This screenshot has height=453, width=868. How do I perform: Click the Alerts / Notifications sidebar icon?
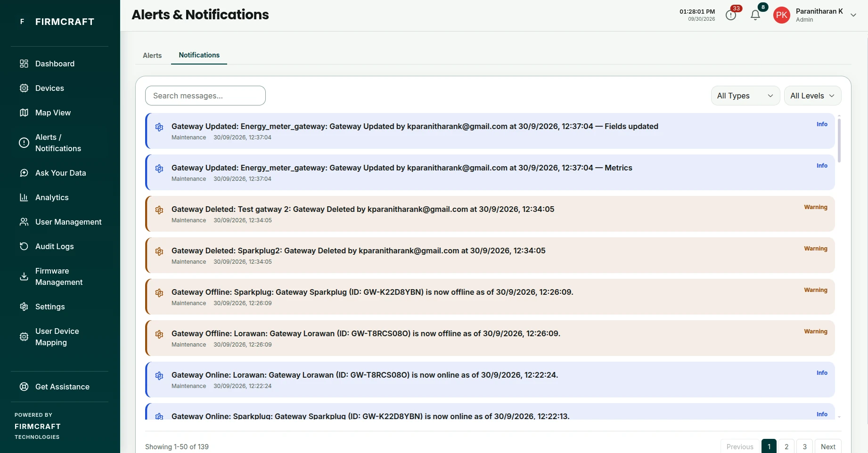[x=24, y=143]
